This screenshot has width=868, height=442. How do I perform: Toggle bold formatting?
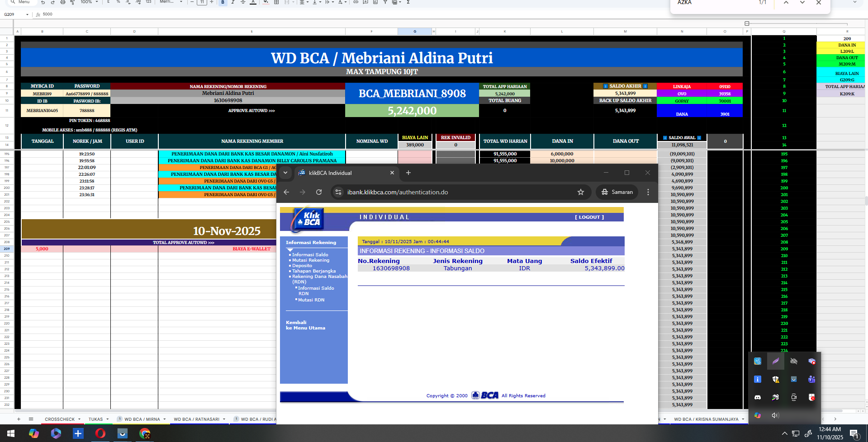pyautogui.click(x=223, y=2)
